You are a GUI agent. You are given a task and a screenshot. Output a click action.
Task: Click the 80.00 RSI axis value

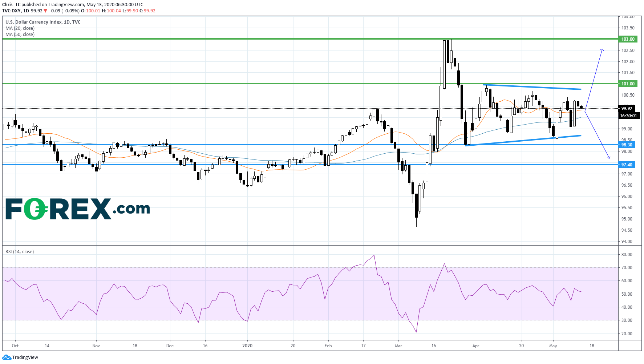pyautogui.click(x=627, y=255)
